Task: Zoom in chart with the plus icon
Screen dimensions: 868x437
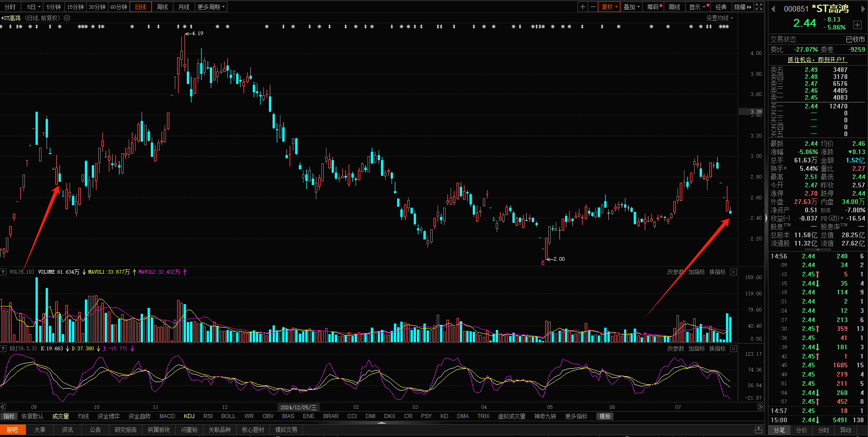Action: click(583, 7)
